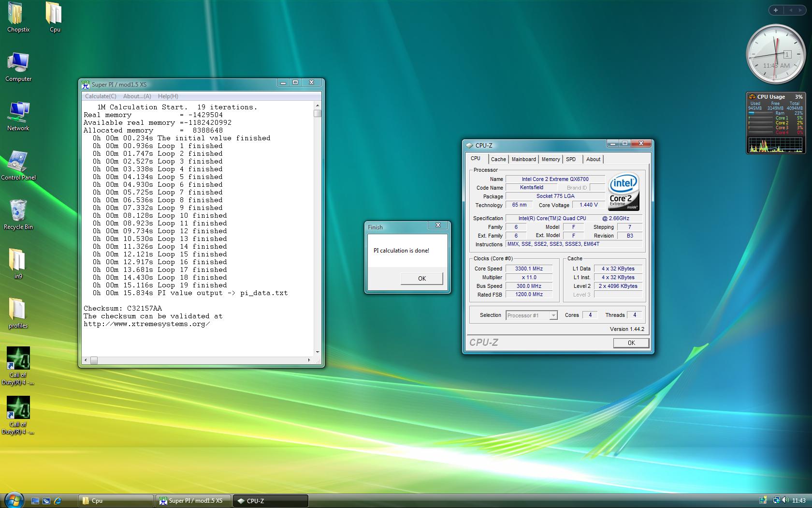812x508 pixels.
Task: Click the CPU usage history graph
Action: pos(775,145)
